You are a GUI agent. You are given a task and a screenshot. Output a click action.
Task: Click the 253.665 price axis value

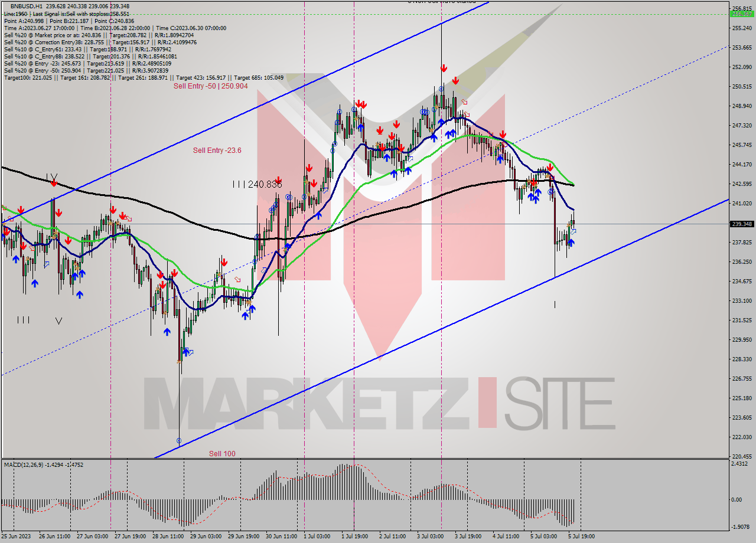(x=742, y=47)
